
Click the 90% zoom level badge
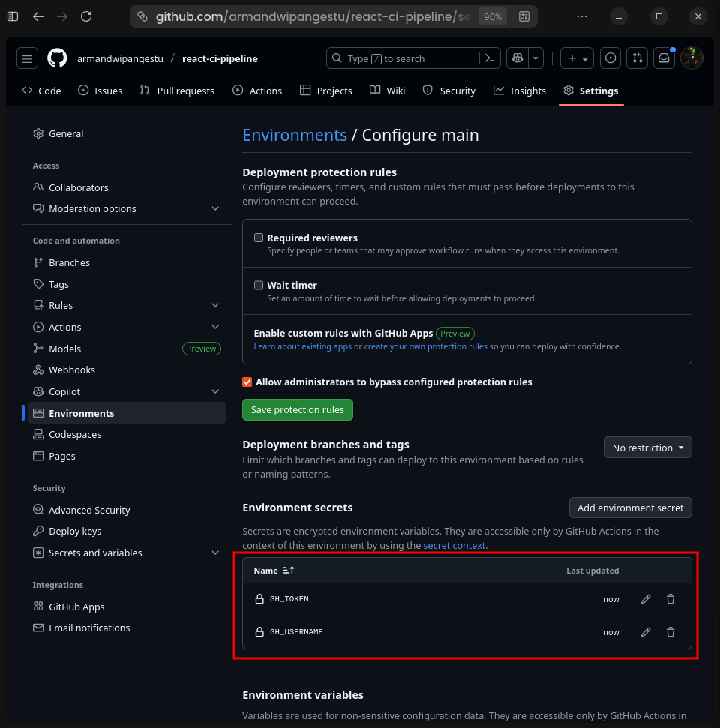(x=493, y=16)
